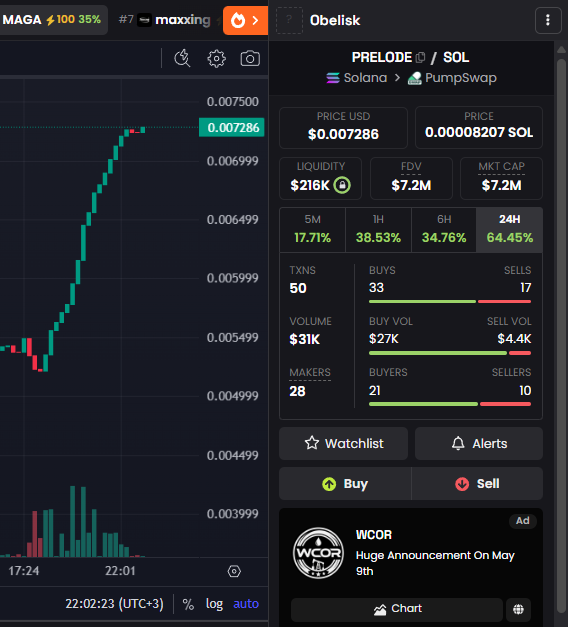Viewport: 568px width, 627px height.
Task: Select the 1H timeframe tab
Action: [x=378, y=230]
